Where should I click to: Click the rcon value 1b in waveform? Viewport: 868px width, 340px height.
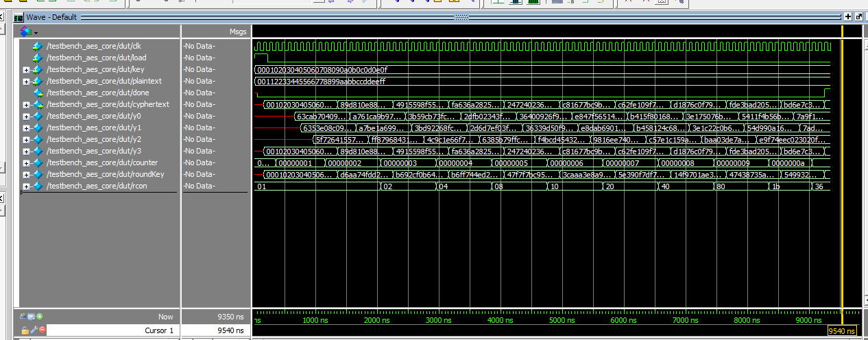point(776,186)
